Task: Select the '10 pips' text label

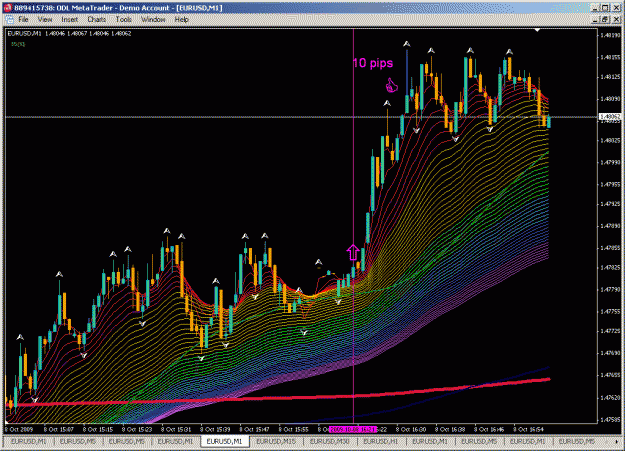Action: pos(373,63)
